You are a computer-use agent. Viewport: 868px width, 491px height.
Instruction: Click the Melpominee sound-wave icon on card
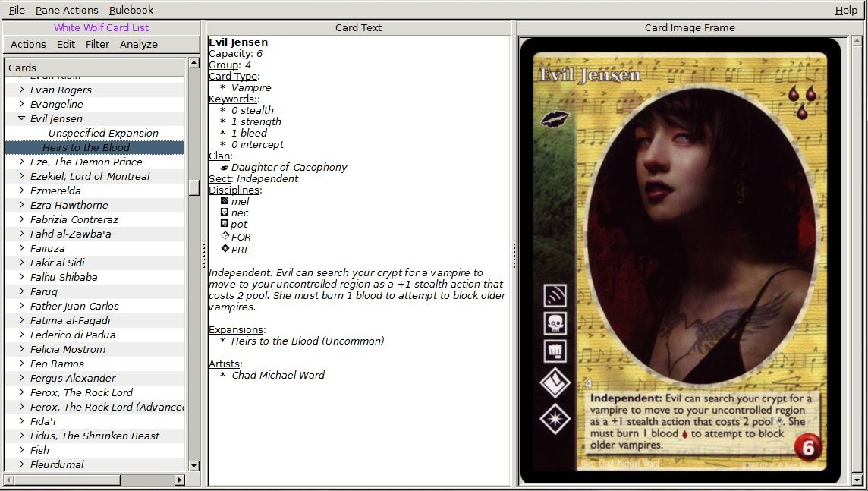(x=555, y=295)
